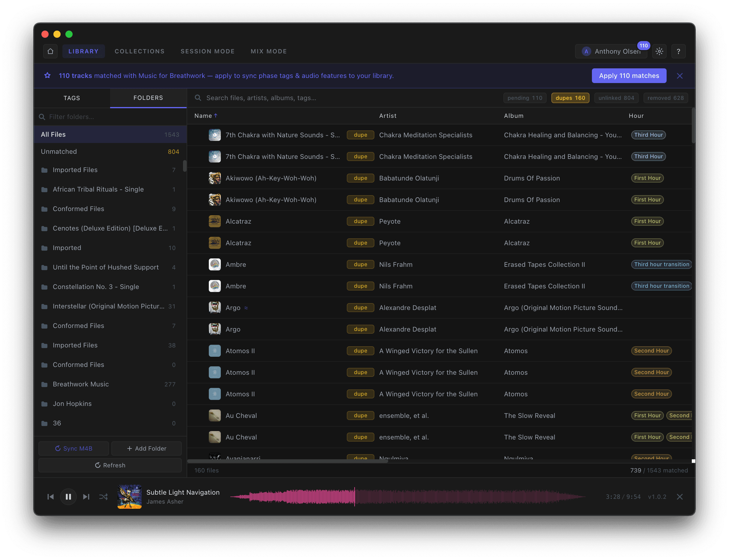
Task: Click the Sync M4B button
Action: [x=74, y=448]
